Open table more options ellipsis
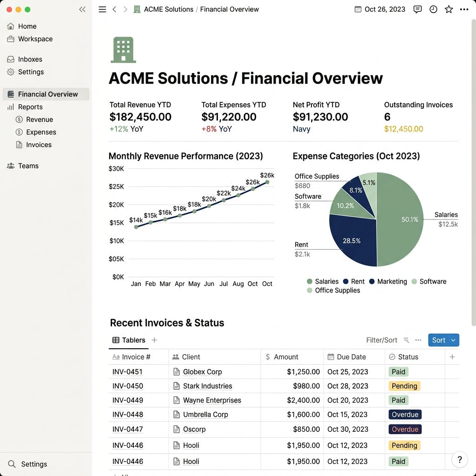Viewport: 476px width, 476px height. (418, 340)
